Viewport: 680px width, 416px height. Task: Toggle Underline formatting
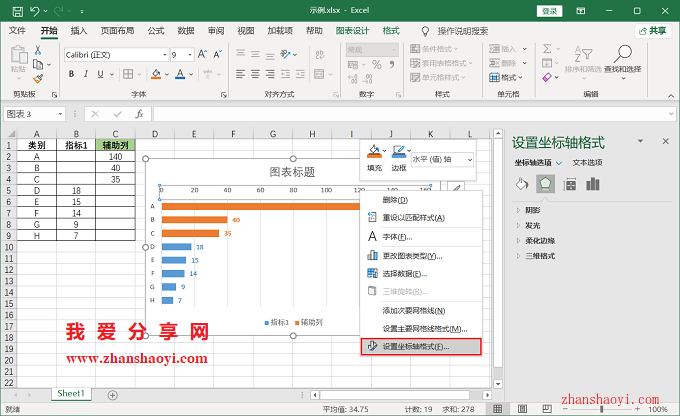click(100, 74)
